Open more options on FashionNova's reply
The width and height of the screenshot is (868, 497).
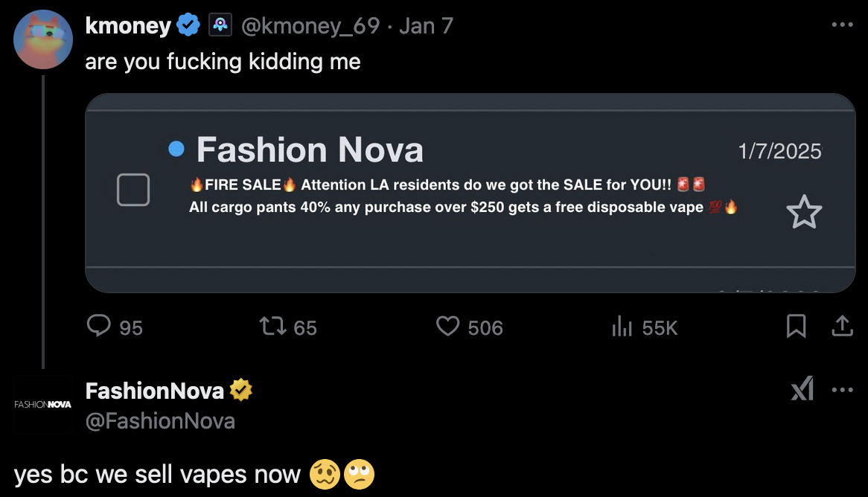click(x=842, y=390)
